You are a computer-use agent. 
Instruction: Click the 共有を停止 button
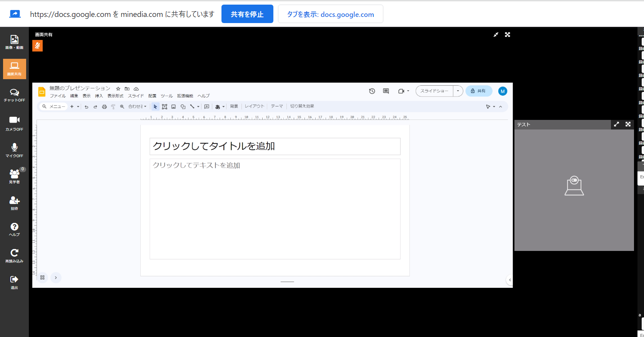(x=247, y=14)
